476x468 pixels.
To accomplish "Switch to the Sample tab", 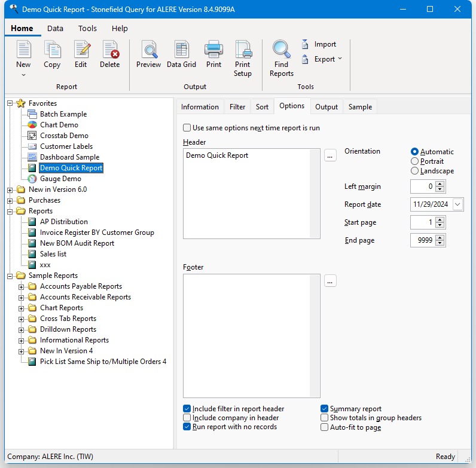I will [360, 107].
